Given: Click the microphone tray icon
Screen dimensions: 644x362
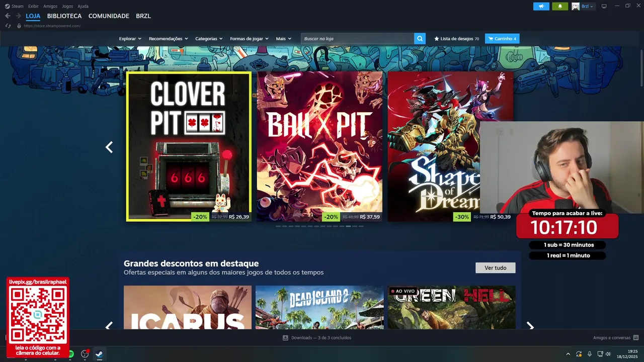Looking at the screenshot, I should click(x=590, y=354).
